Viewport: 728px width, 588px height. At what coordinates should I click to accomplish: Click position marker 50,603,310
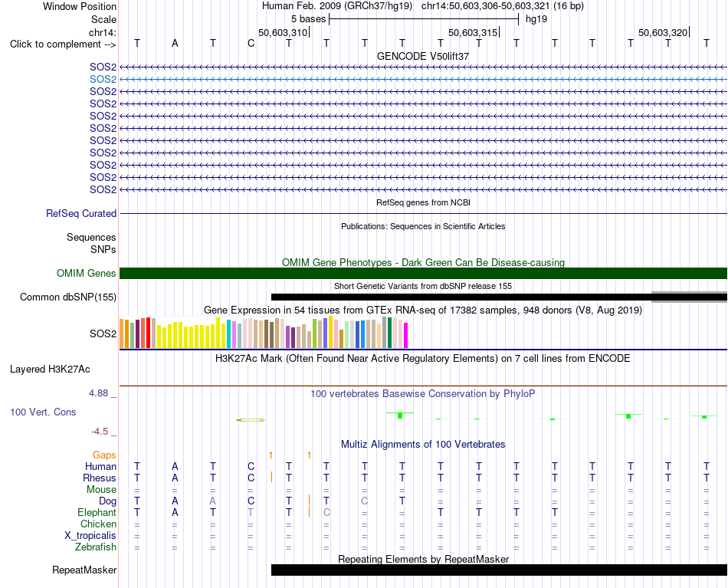click(x=283, y=32)
